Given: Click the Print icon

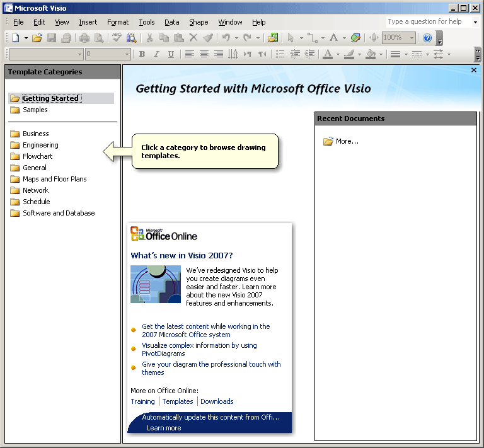Looking at the screenshot, I should 84,38.
